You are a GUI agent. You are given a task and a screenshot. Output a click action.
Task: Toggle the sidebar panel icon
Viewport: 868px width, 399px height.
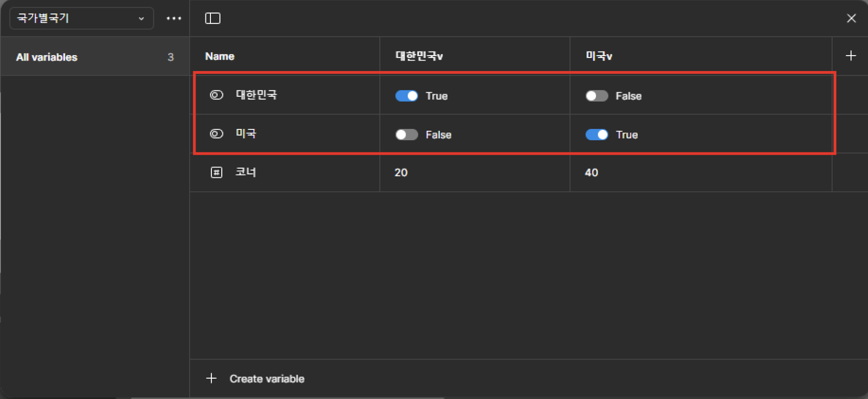tap(212, 19)
